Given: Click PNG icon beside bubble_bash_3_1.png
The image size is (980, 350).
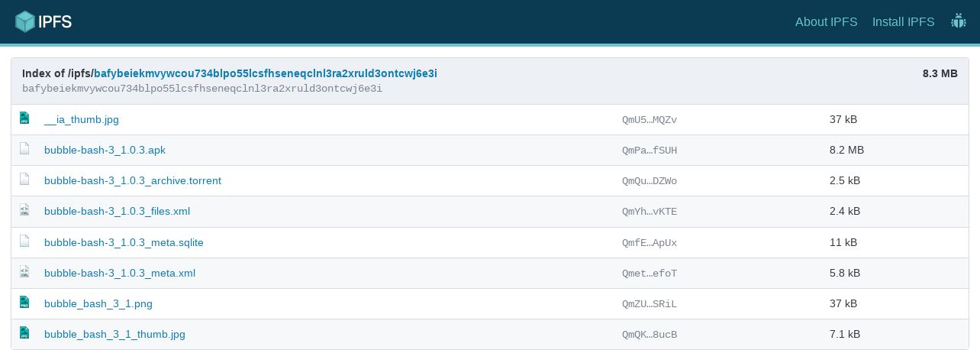Looking at the screenshot, I should click(x=24, y=302).
